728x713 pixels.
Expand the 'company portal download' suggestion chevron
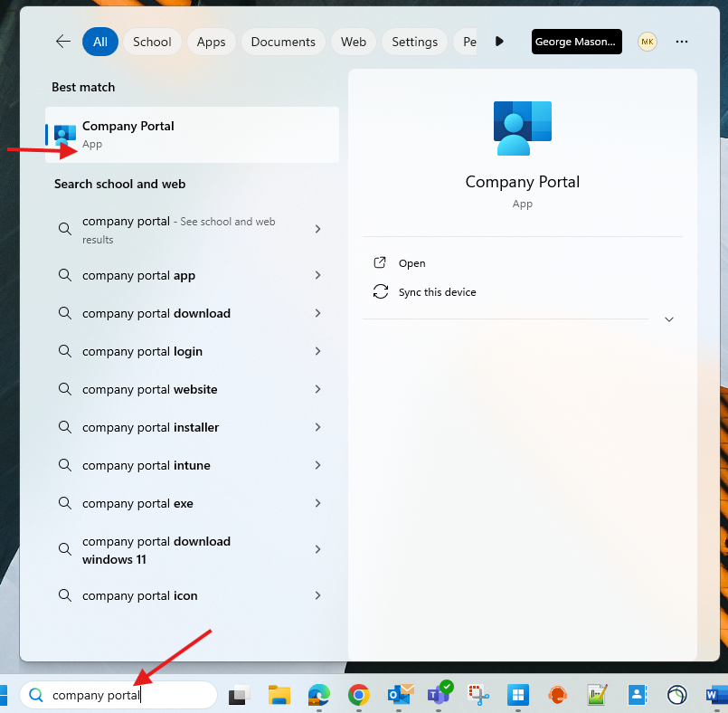tap(317, 313)
